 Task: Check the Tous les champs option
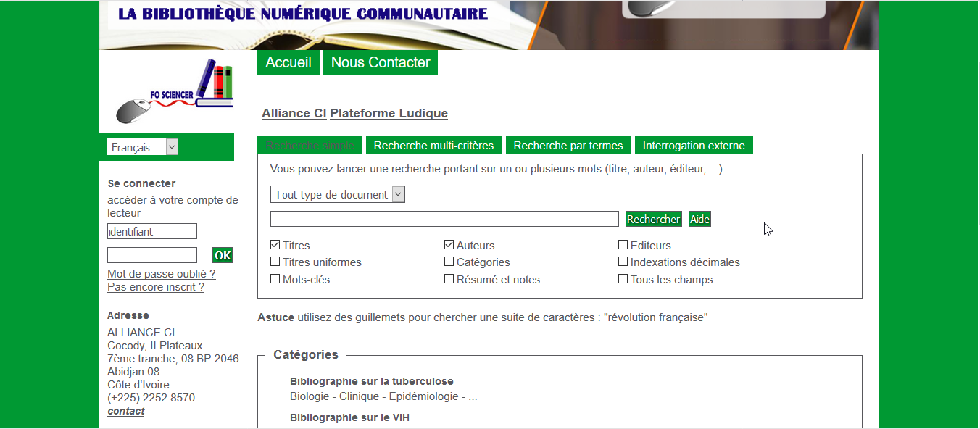pos(623,279)
